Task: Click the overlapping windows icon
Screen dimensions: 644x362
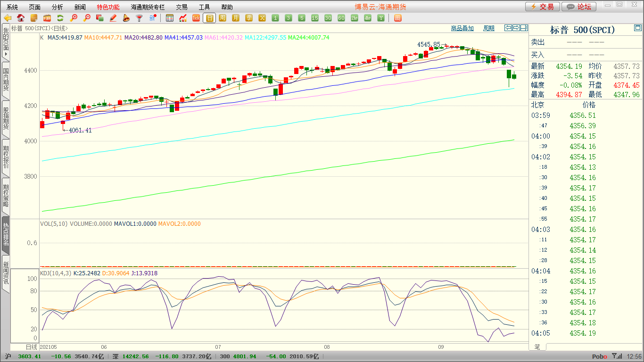Action: tap(100, 18)
